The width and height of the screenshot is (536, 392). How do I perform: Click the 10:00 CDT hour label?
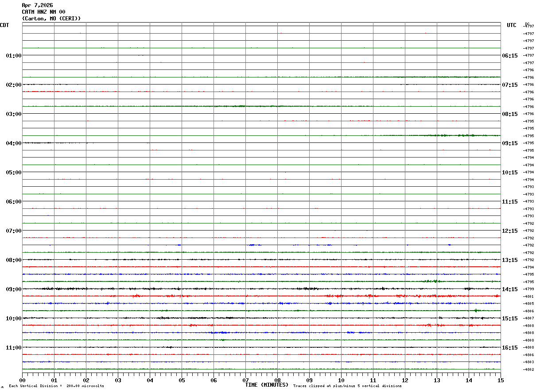(x=14, y=319)
